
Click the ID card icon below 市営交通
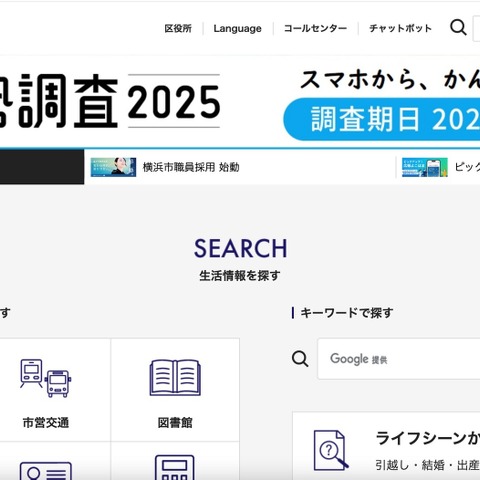[46, 471]
